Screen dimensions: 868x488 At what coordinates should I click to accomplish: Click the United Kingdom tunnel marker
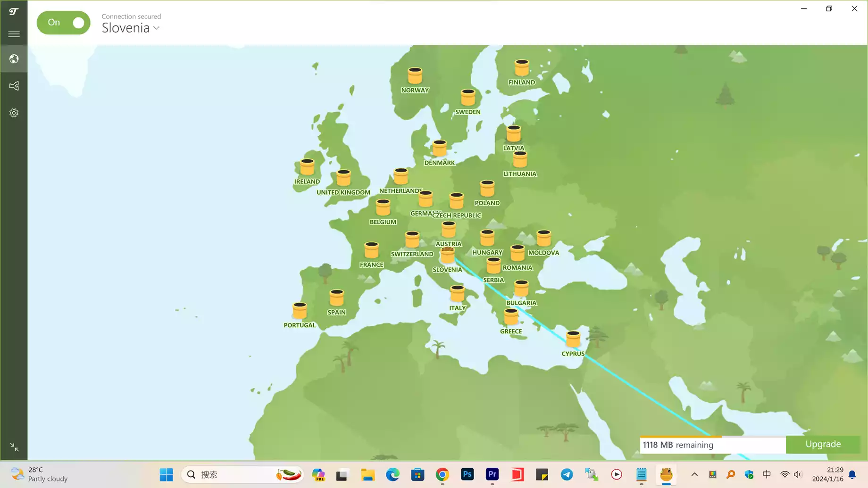tap(343, 178)
